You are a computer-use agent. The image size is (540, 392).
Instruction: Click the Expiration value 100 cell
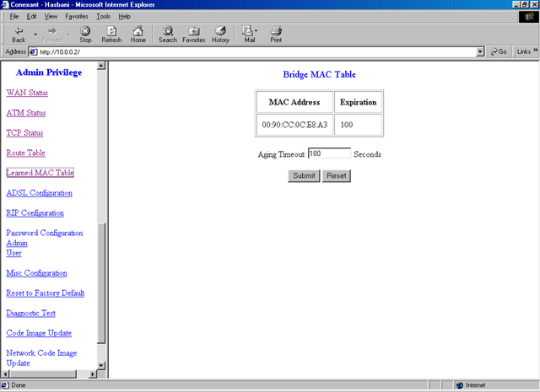358,125
